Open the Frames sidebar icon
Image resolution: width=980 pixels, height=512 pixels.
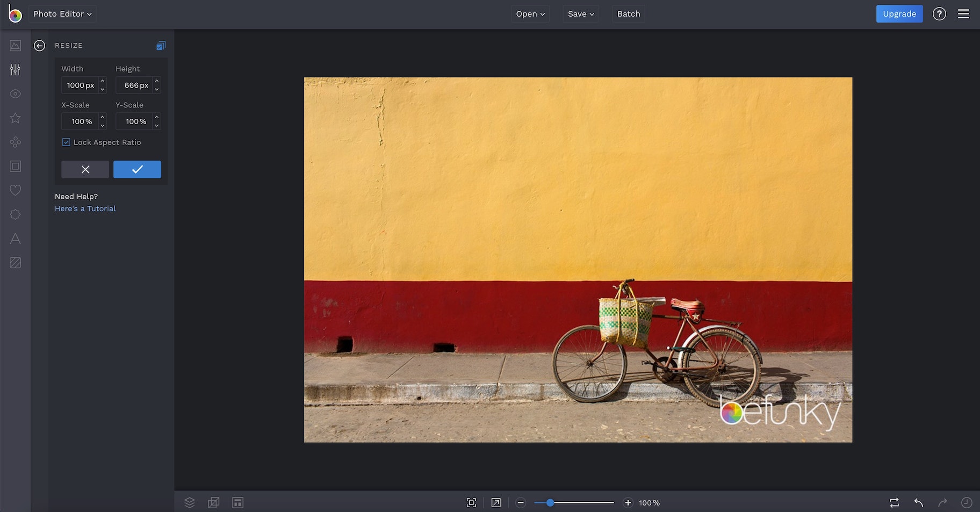pyautogui.click(x=15, y=167)
